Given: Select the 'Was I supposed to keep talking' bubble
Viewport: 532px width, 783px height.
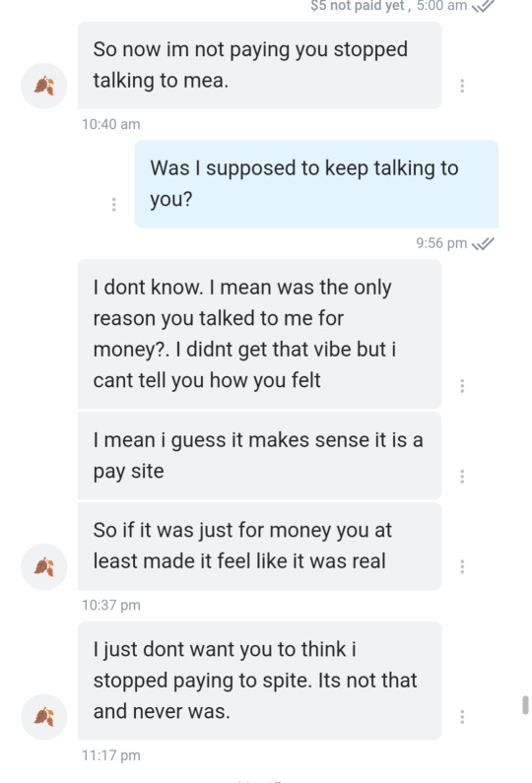Looking at the screenshot, I should 316,184.
